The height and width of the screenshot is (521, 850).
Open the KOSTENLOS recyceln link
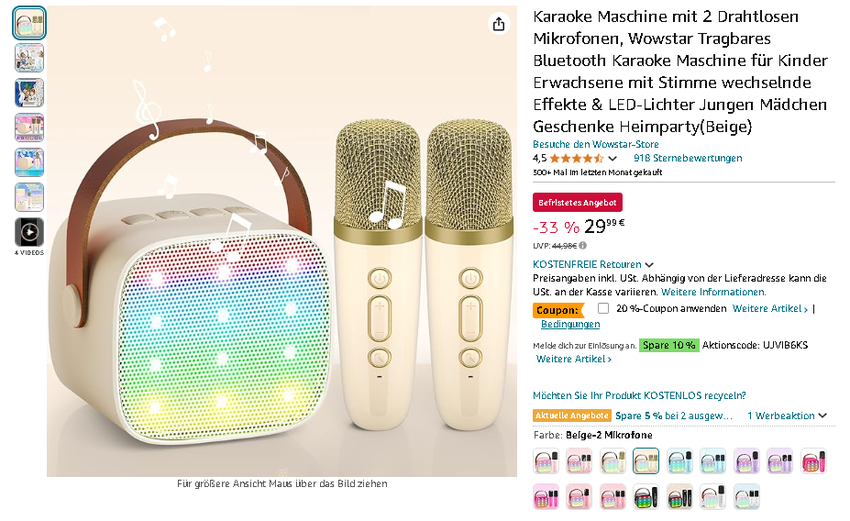(639, 395)
